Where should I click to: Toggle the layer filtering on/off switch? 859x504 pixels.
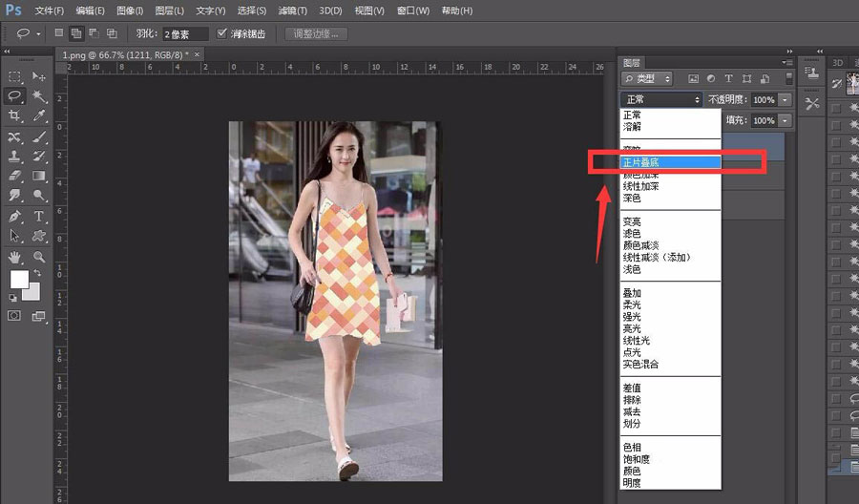pos(789,78)
